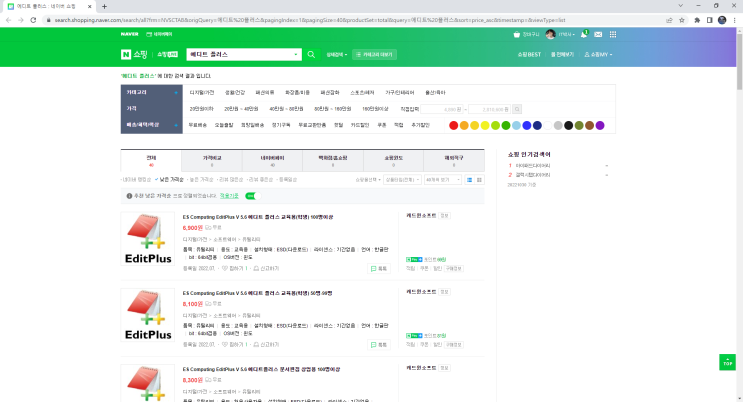The height and width of the screenshot is (402, 743).
Task: Click the green magnifier search button
Action: 311,55
